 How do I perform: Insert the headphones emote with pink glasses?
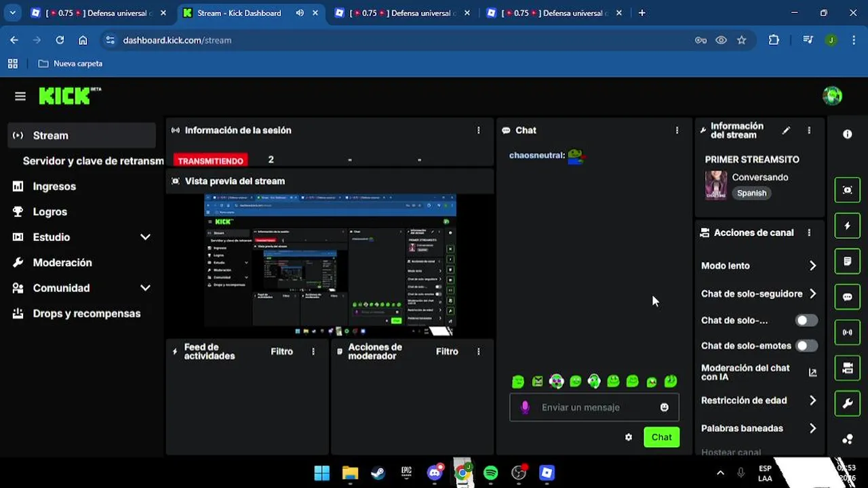(x=556, y=382)
